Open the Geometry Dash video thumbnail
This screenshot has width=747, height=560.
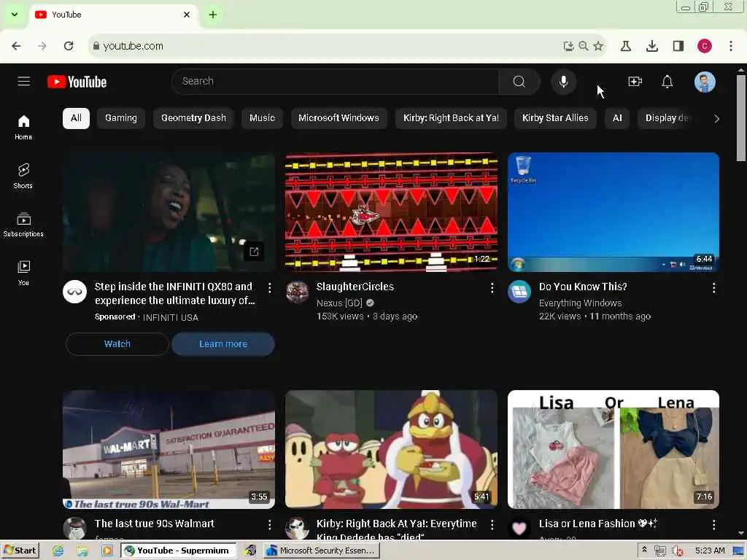pos(391,212)
